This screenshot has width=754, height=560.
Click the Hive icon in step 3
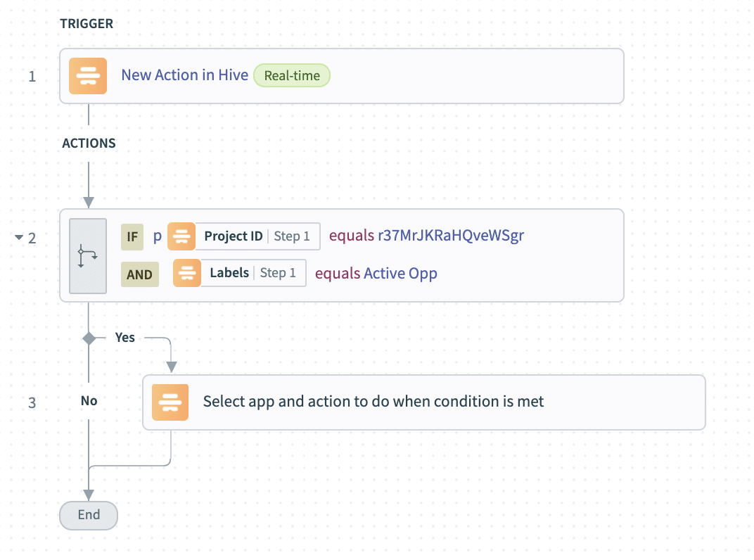[170, 402]
